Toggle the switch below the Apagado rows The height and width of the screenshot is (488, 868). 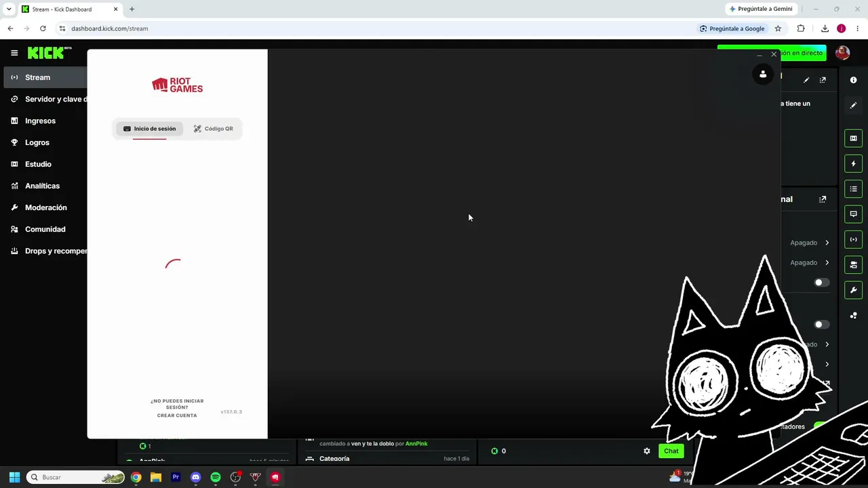click(821, 283)
